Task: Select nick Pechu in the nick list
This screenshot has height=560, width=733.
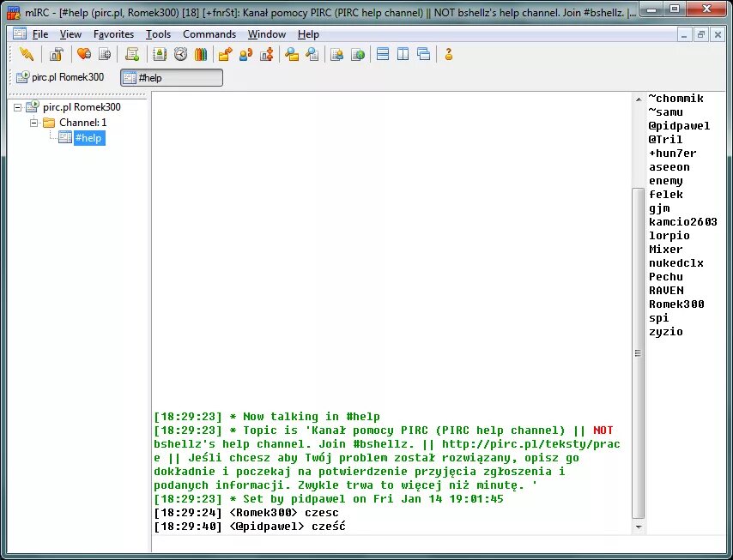Action: coord(666,277)
